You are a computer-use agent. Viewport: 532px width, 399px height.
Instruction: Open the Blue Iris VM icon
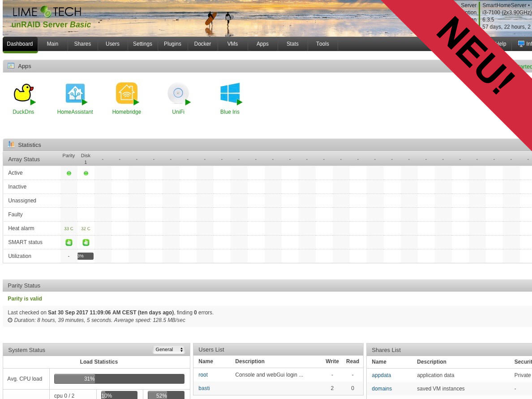(230, 93)
